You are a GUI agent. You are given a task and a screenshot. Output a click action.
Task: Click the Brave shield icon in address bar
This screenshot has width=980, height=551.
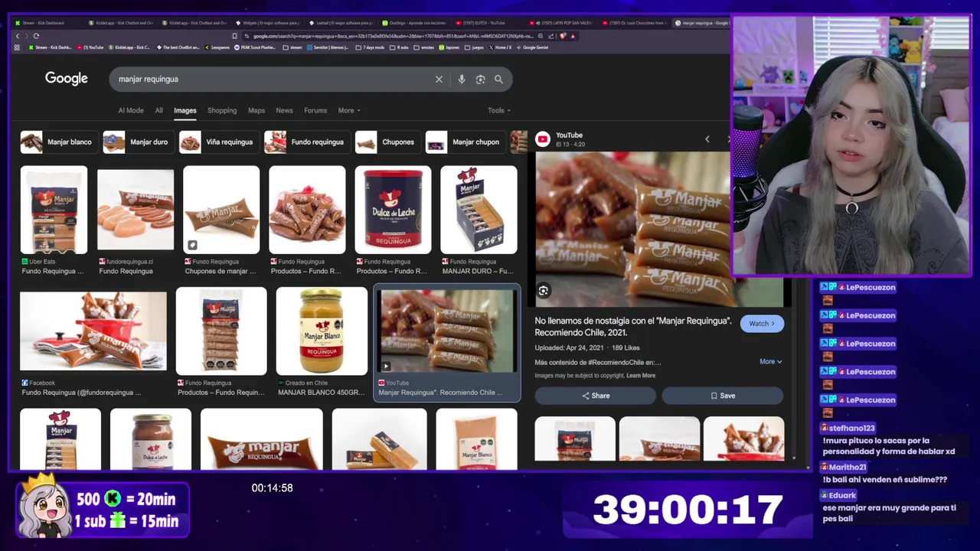(563, 36)
